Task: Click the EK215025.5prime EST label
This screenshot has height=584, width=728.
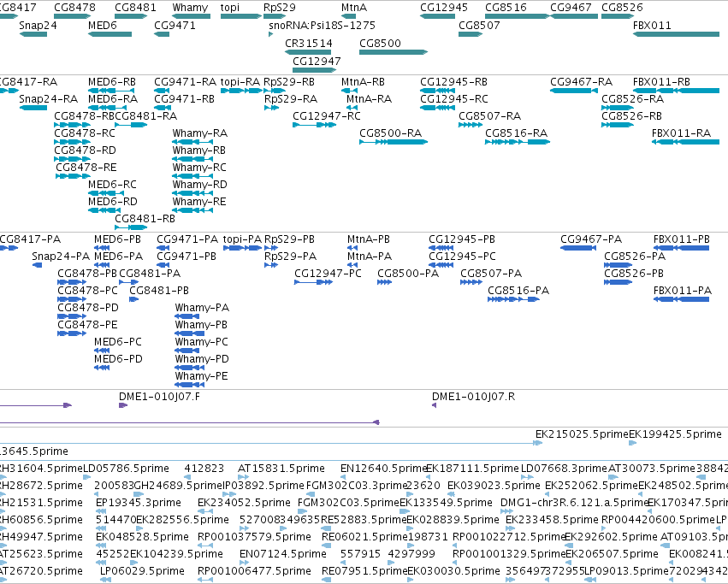Action: pyautogui.click(x=581, y=434)
